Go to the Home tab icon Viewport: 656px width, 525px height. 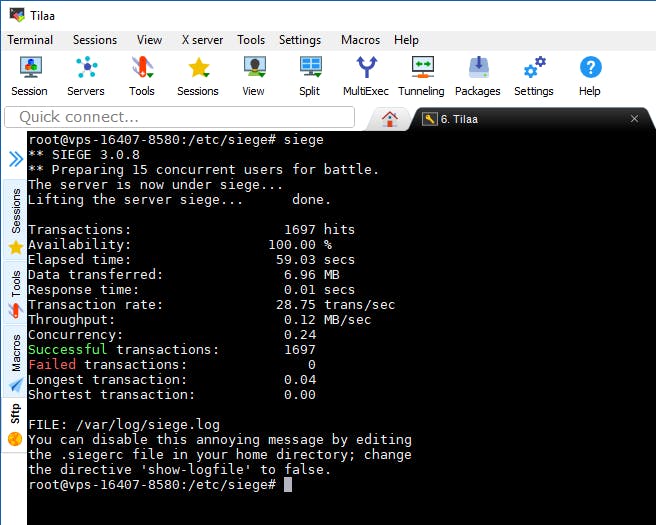tap(390, 119)
